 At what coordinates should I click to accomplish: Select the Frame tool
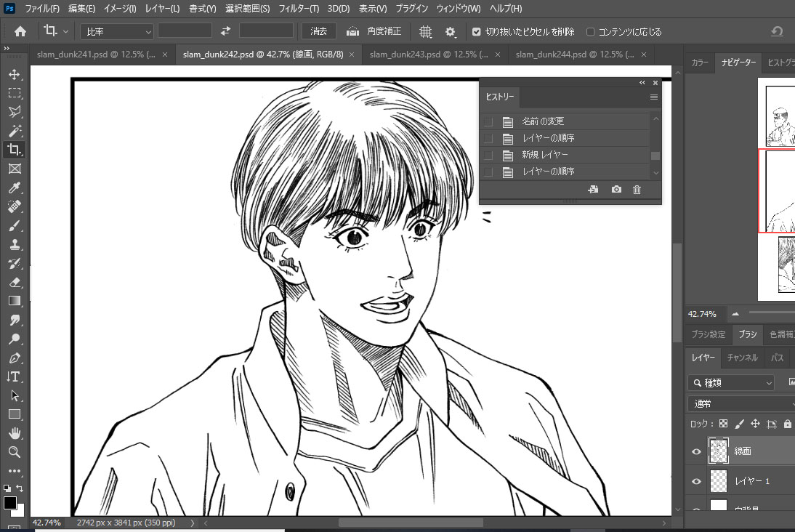(x=15, y=169)
